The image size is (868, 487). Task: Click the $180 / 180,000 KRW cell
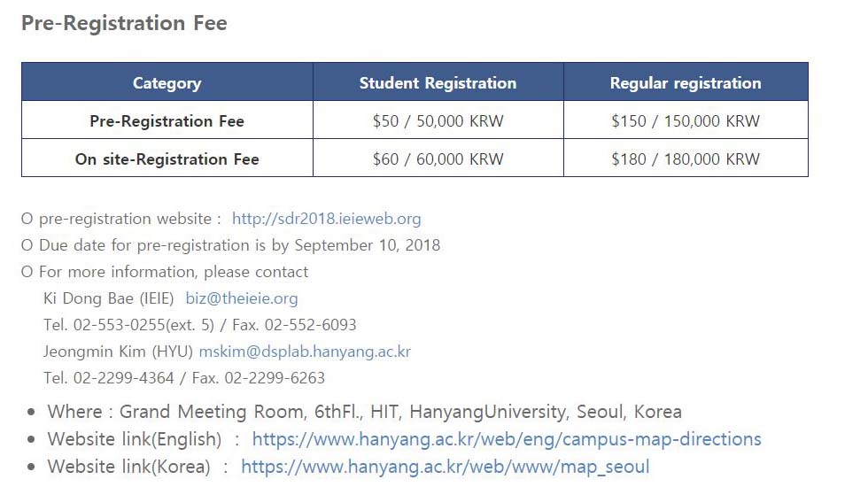686,159
